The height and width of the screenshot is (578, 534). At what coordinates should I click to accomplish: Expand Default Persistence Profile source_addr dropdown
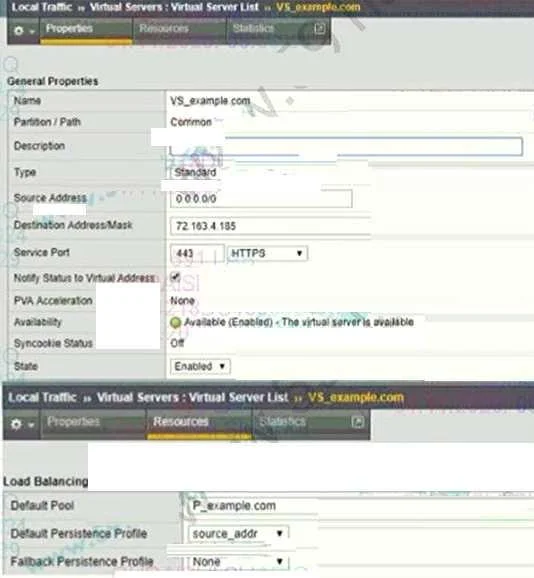[x=238, y=533]
